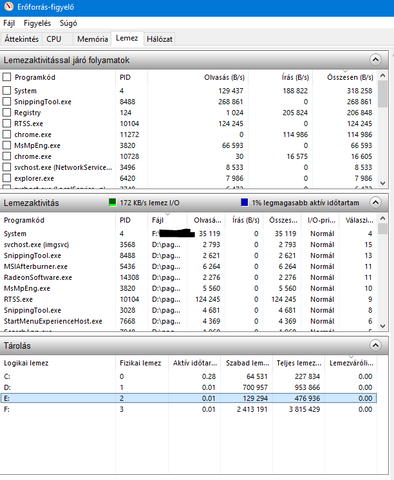394x480 pixels.
Task: Click disk activity list scrollbar up arrow
Action: click(383, 218)
